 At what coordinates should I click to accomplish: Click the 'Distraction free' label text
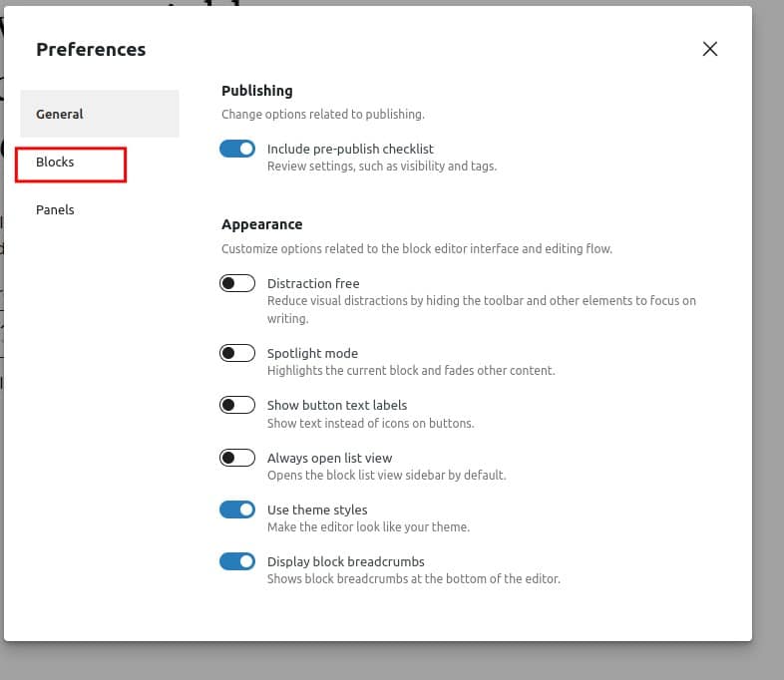313,283
